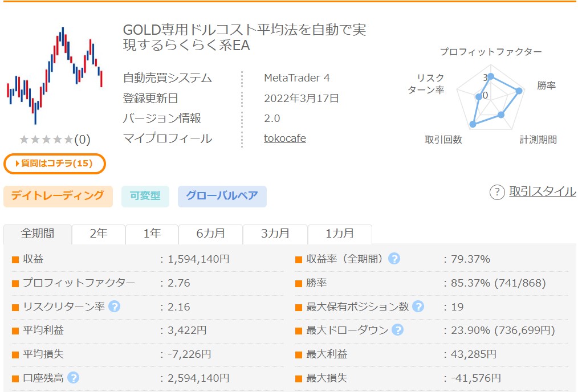Click the 可変型 tag
The height and width of the screenshot is (392, 578).
click(145, 196)
